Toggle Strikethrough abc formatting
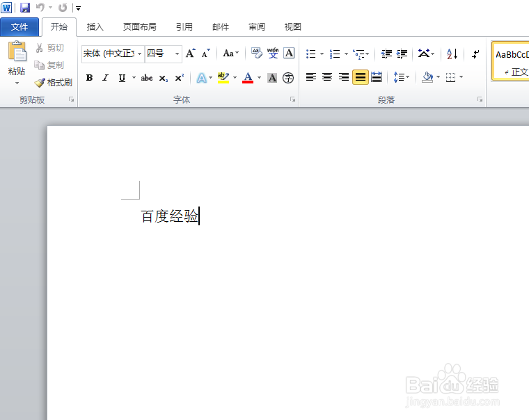 click(x=147, y=78)
